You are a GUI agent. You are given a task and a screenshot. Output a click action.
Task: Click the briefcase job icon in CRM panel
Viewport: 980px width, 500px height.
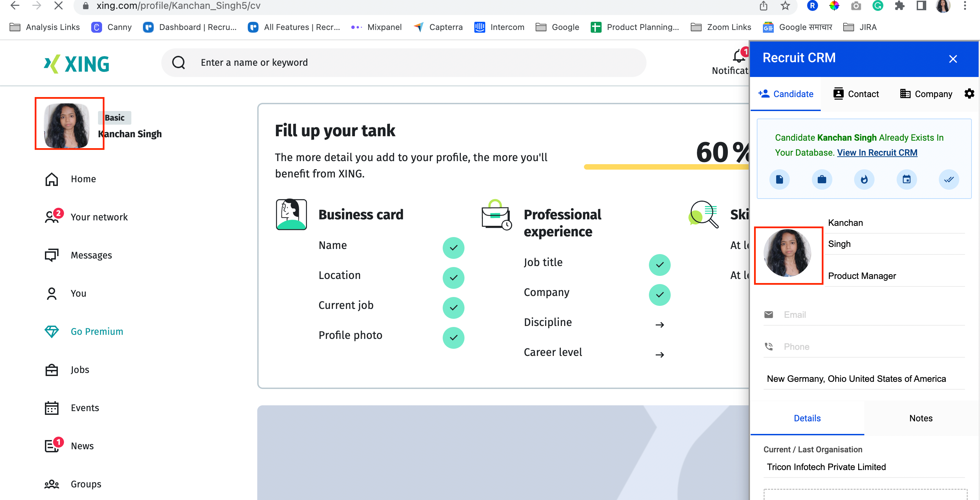[822, 179]
